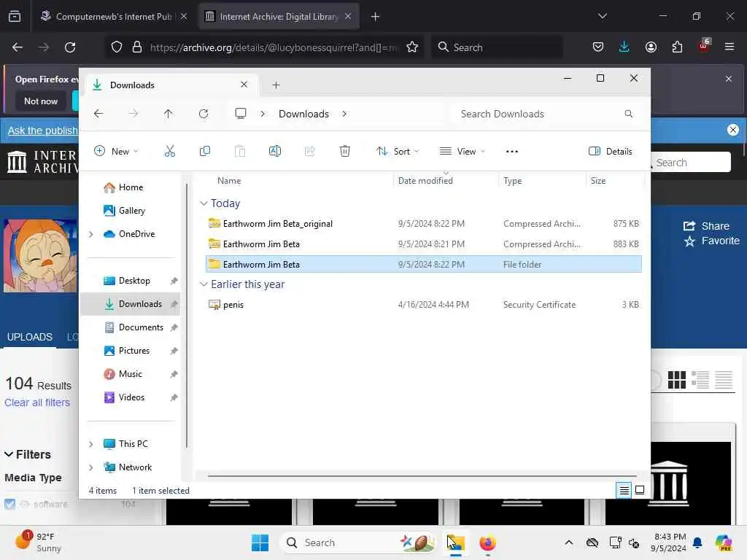The image size is (747, 560).
Task: Toggle the Details pane button
Action: click(611, 152)
